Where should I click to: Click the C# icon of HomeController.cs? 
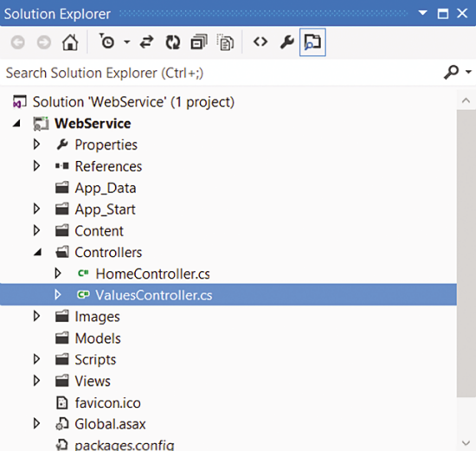(x=83, y=274)
